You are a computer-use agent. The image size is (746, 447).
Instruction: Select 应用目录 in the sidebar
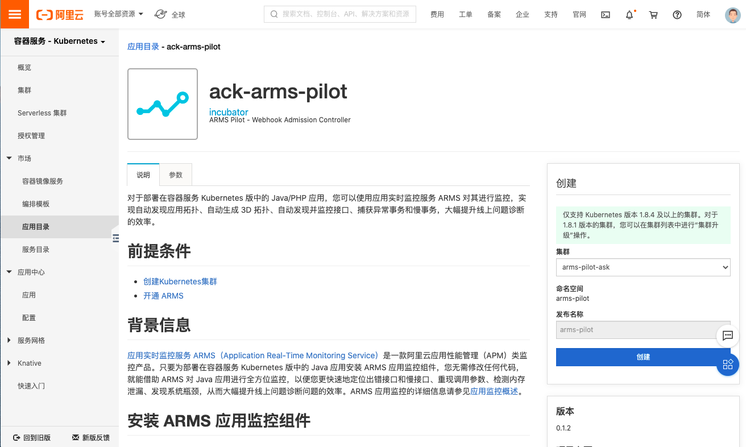36,227
